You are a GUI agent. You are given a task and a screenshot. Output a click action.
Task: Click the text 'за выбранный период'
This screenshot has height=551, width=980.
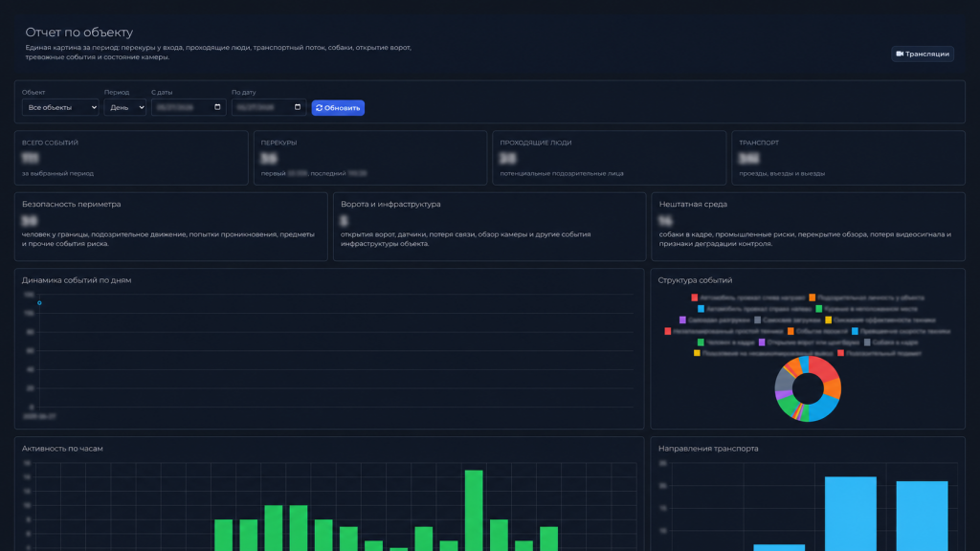pos(57,174)
